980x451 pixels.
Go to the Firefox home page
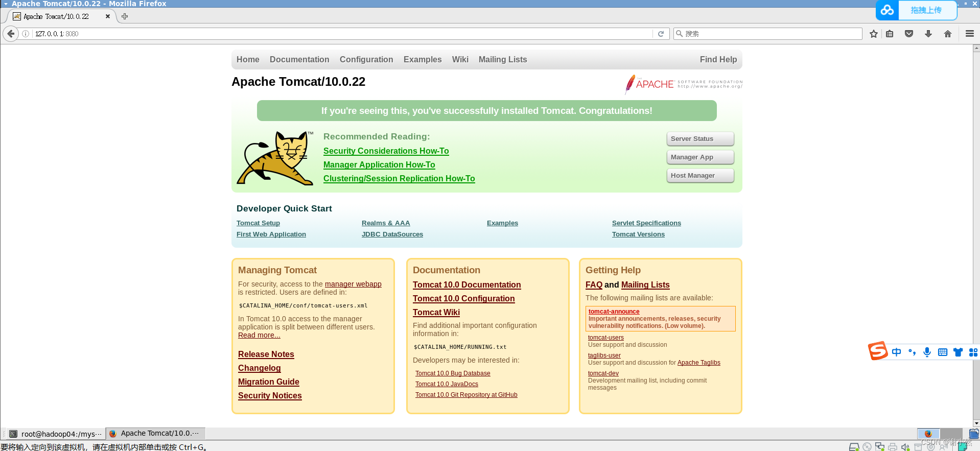pos(948,34)
